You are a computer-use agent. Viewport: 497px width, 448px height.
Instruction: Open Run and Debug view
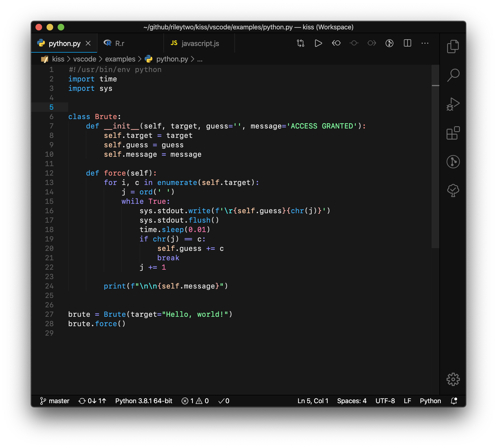453,104
